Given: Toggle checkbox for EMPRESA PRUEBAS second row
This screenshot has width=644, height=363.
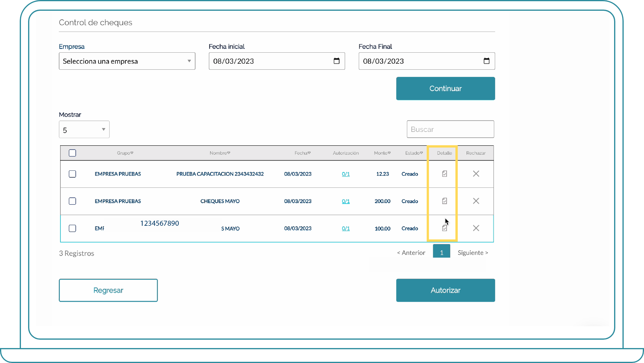Looking at the screenshot, I should pyautogui.click(x=72, y=201).
